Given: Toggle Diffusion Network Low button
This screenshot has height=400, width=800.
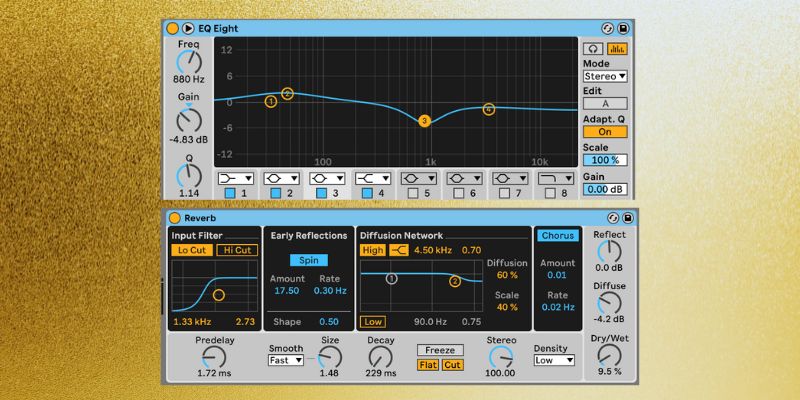Looking at the screenshot, I should coord(373,321).
